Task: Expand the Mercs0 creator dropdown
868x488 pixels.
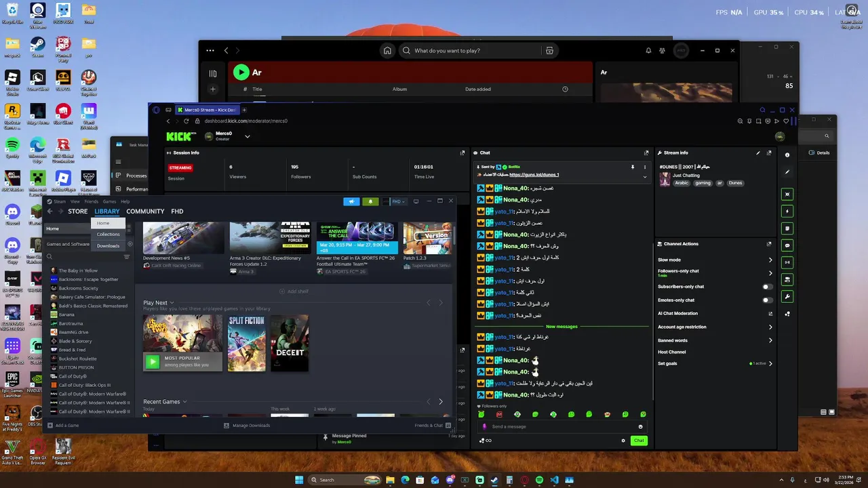Action: (x=247, y=136)
